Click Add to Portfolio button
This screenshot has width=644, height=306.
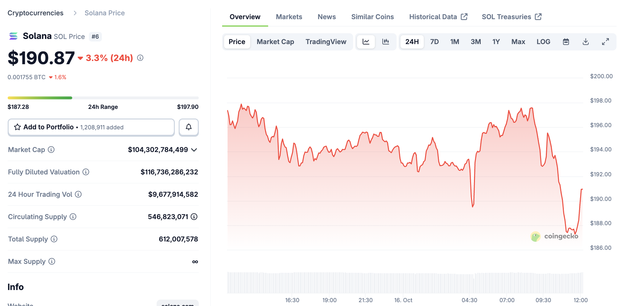(x=91, y=127)
